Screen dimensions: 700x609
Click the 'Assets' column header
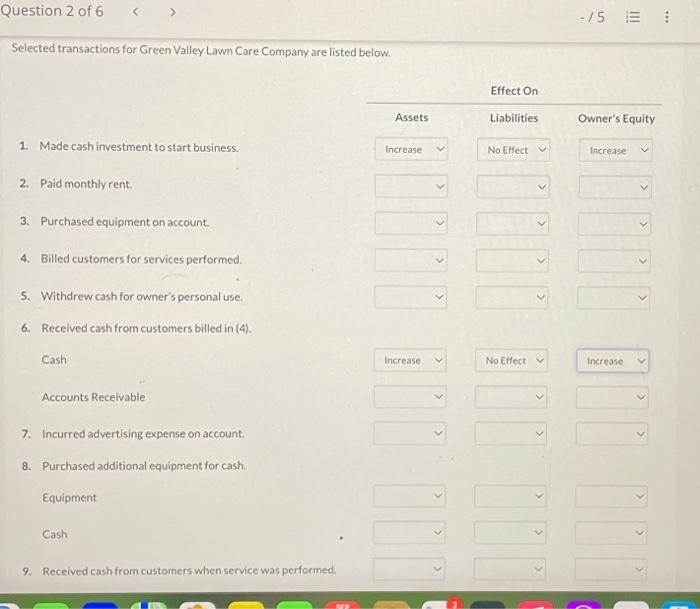412,117
